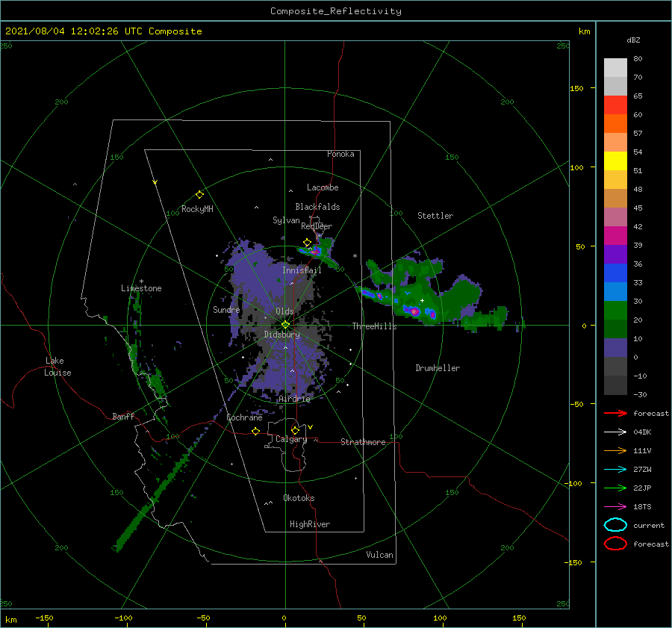Click the Olds town label
This screenshot has height=628, width=672.
[284, 311]
